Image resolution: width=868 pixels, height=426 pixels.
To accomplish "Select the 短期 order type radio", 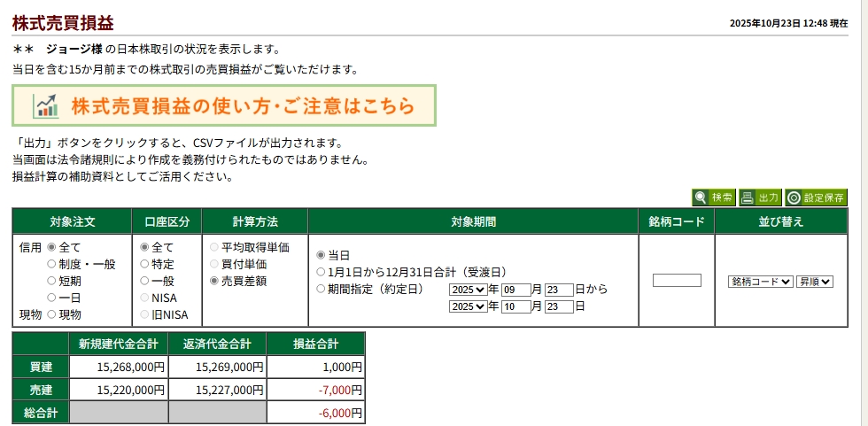I will point(51,281).
